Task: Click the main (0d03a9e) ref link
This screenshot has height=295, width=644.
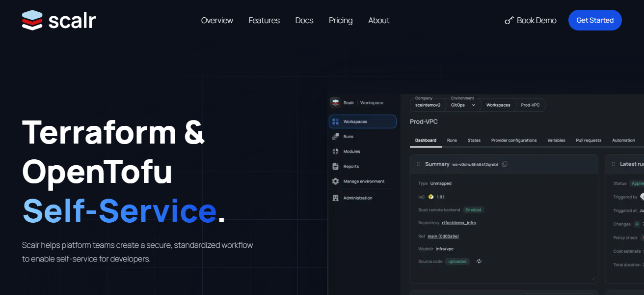Action: tap(443, 236)
